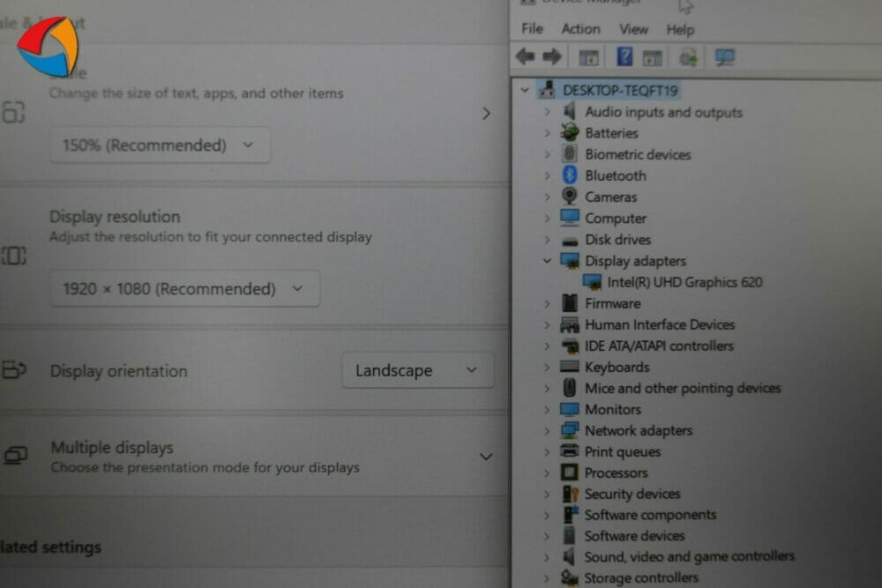Click the IDE ATA/ATAPI controllers icon
Screen dimensions: 882x588
point(570,346)
